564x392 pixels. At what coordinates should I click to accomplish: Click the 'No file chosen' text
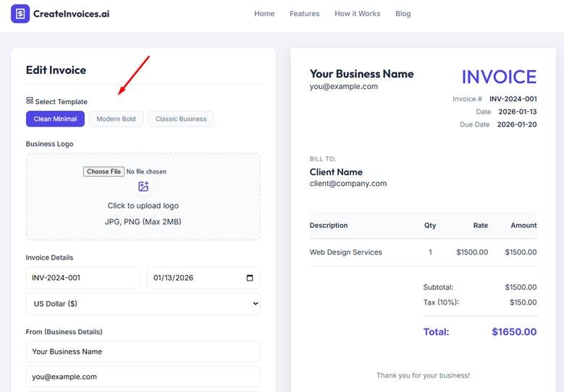tap(146, 171)
